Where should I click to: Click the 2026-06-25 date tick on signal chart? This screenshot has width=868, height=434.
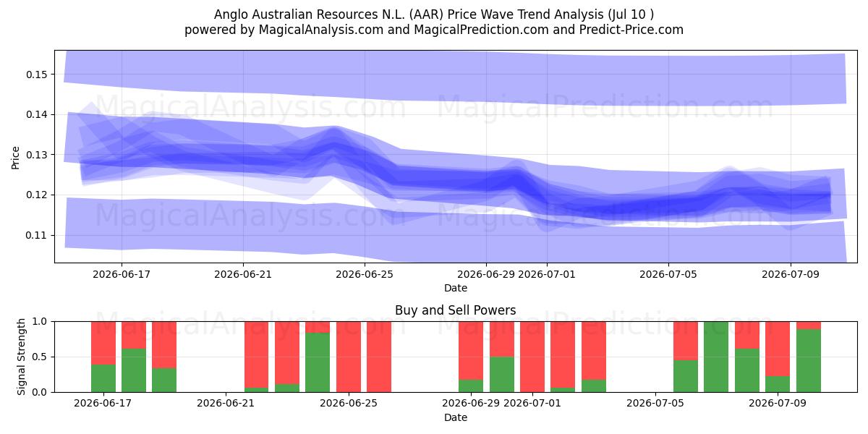349,404
